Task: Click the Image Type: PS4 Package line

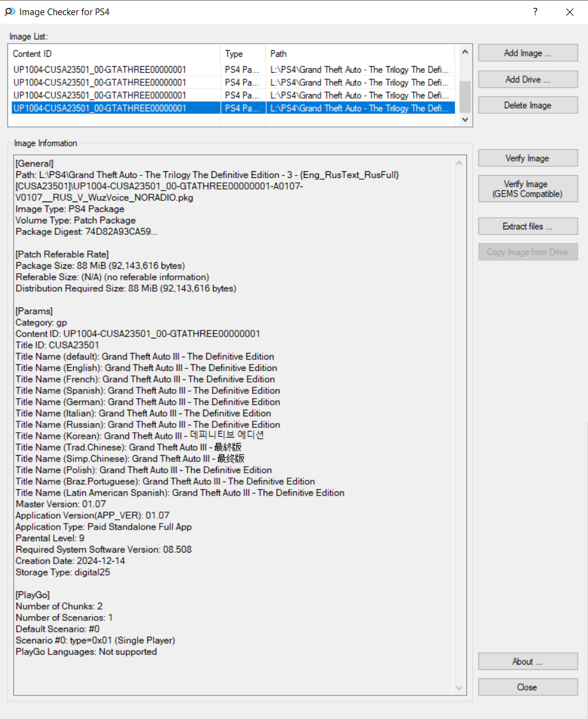Action: pos(70,209)
